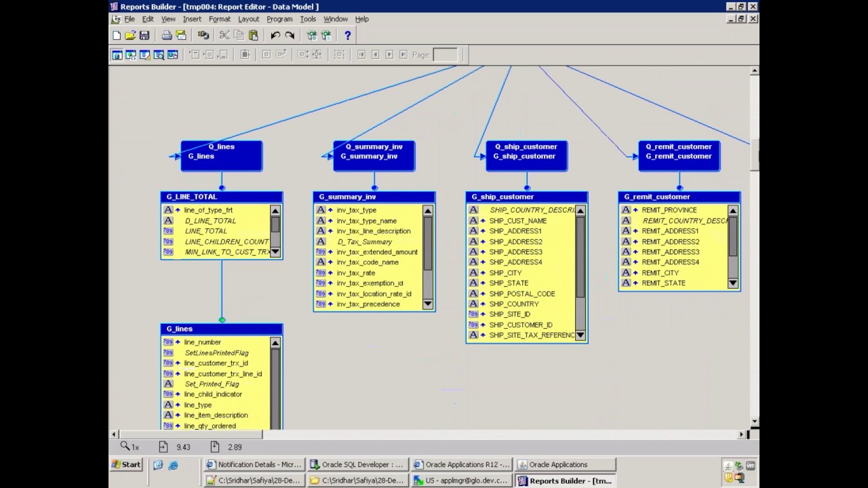Select the line_item_description column
868x488 pixels.
coord(216,415)
